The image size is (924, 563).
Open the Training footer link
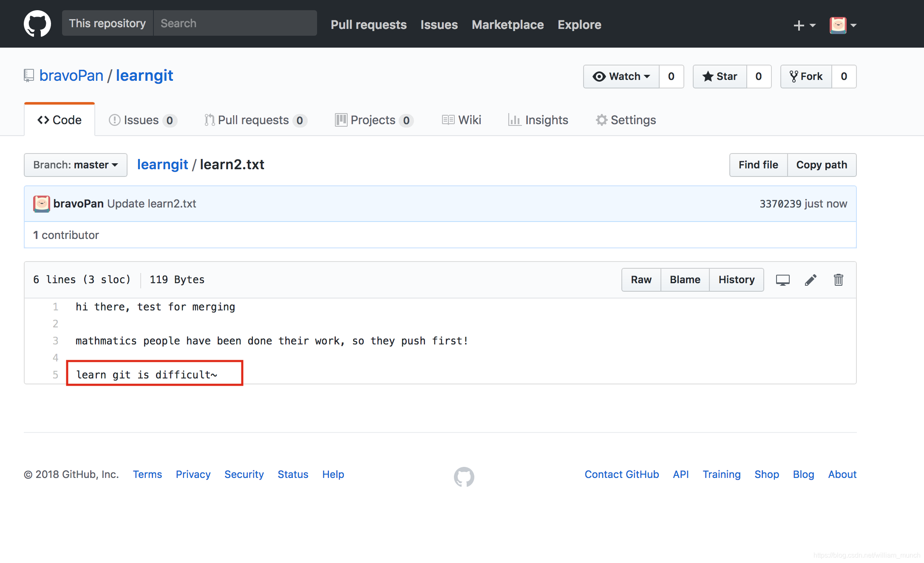click(722, 474)
